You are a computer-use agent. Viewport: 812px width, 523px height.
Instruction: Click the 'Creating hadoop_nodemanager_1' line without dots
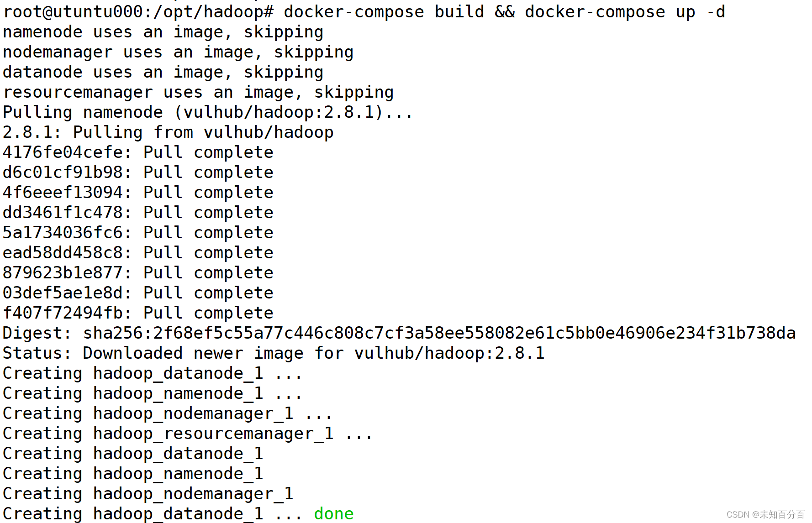point(148,494)
